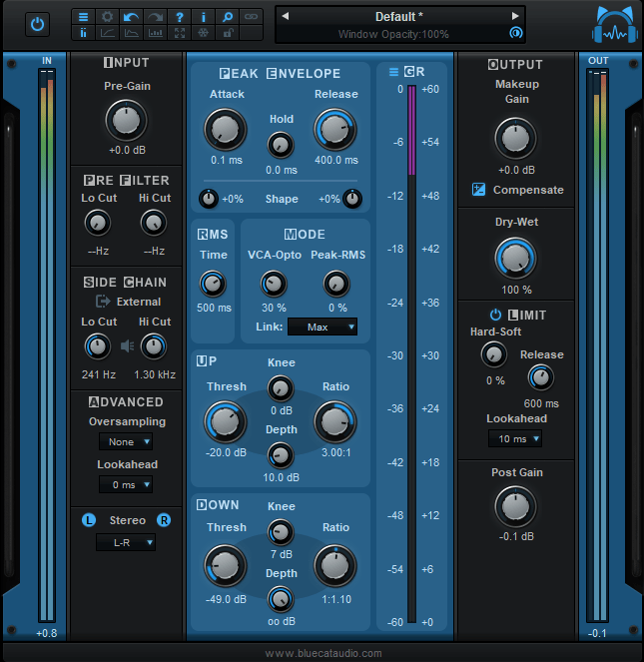The width and height of the screenshot is (644, 662).
Task: Click the magnifier zoom icon
Action: [228, 17]
